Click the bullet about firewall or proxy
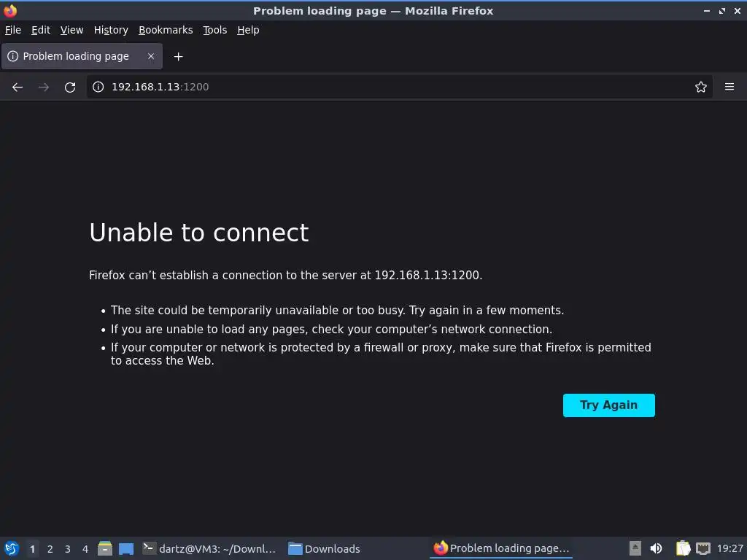 [381, 354]
